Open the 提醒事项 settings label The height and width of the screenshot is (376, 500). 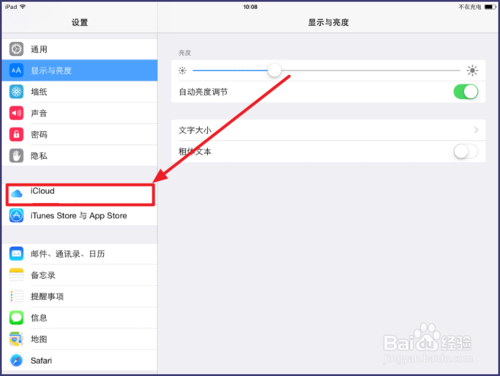coord(47,297)
